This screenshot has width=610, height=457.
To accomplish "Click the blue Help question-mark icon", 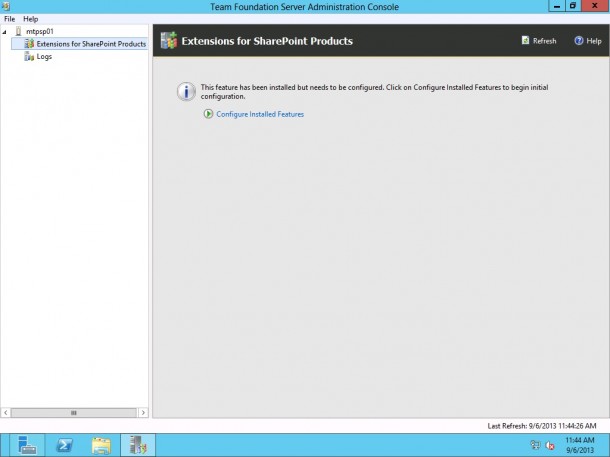I will (579, 40).
